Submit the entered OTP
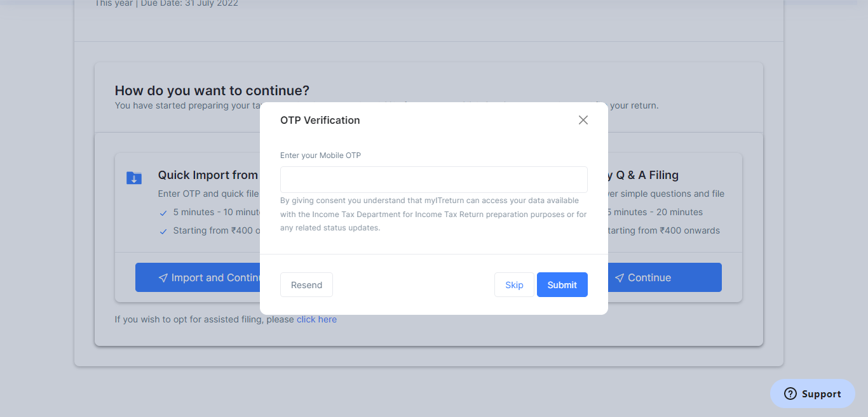Screen dimensions: 868x417 562,285
